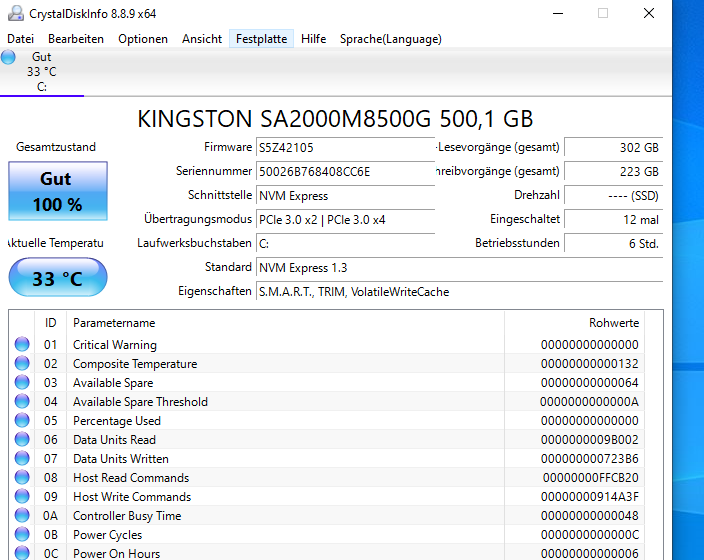Click raw value 00000000000064
This screenshot has width=704, height=560.
[590, 383]
